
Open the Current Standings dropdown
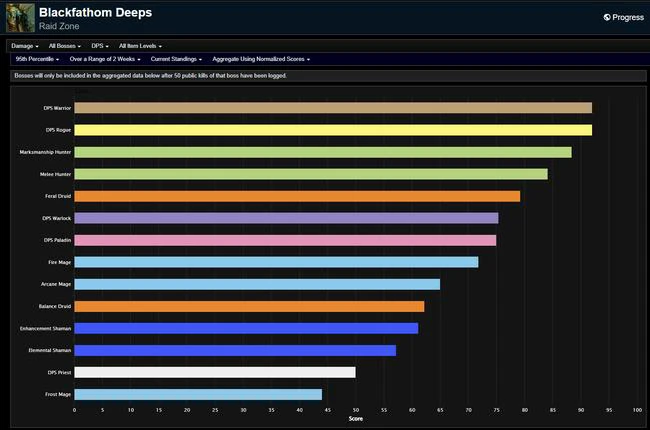pyautogui.click(x=176, y=59)
